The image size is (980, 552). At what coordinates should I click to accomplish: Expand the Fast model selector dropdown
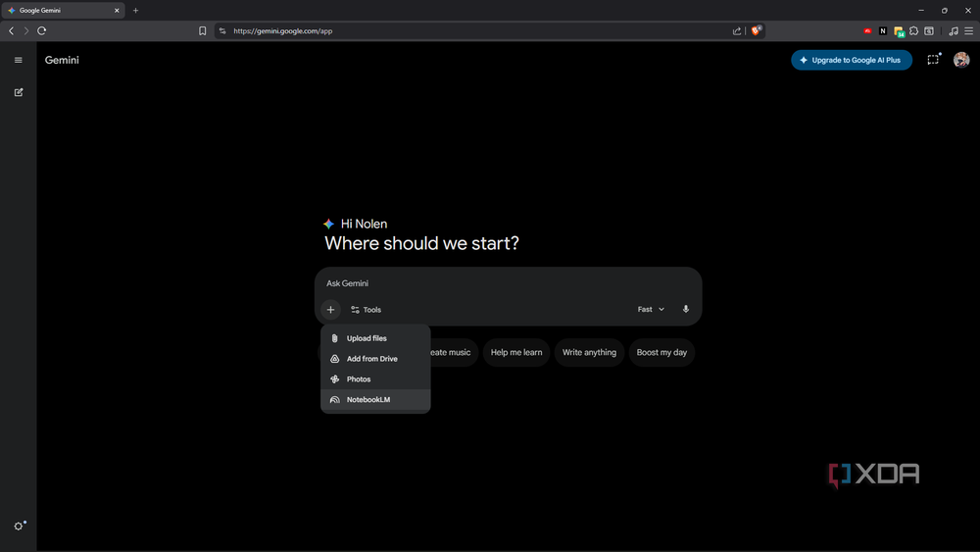coord(651,310)
